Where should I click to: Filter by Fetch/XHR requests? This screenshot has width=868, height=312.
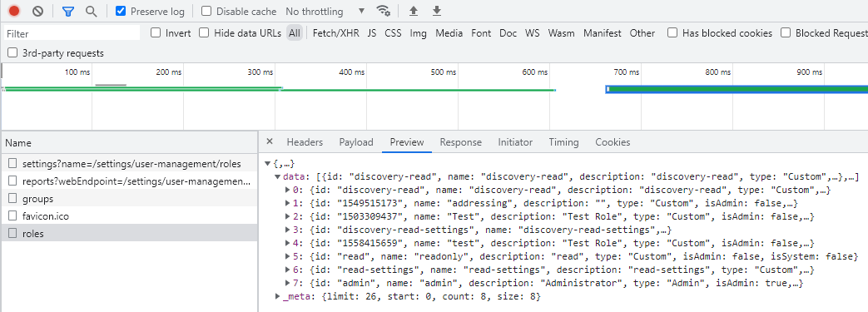point(336,33)
